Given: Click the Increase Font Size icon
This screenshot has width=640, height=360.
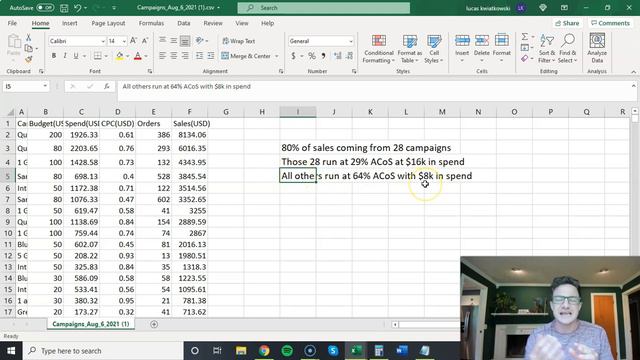Looking at the screenshot, I should click(133, 41).
